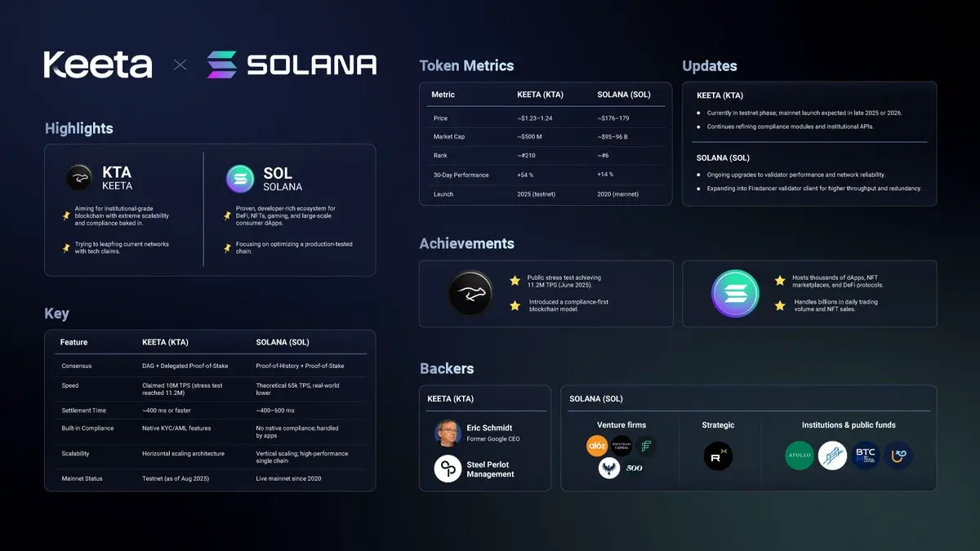Viewport: 980px width, 551px height.
Task: Click the star beside 'Handles billions in daily trading'
Action: [780, 305]
